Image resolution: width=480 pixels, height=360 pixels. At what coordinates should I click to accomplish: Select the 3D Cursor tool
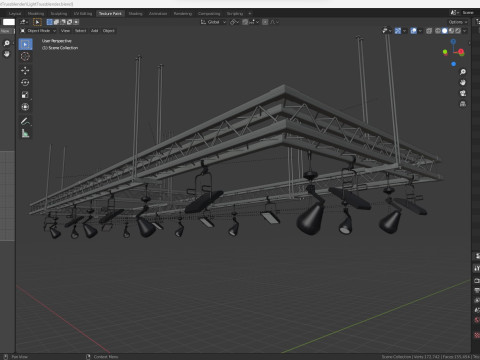[x=25, y=57]
